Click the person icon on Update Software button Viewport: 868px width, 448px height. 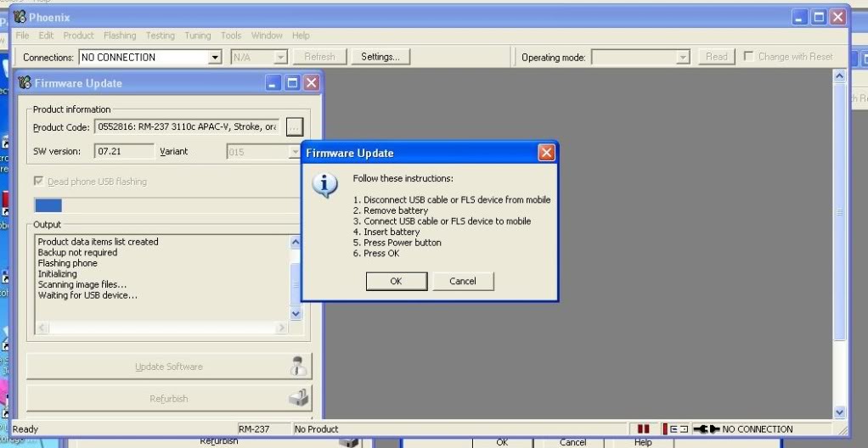298,367
